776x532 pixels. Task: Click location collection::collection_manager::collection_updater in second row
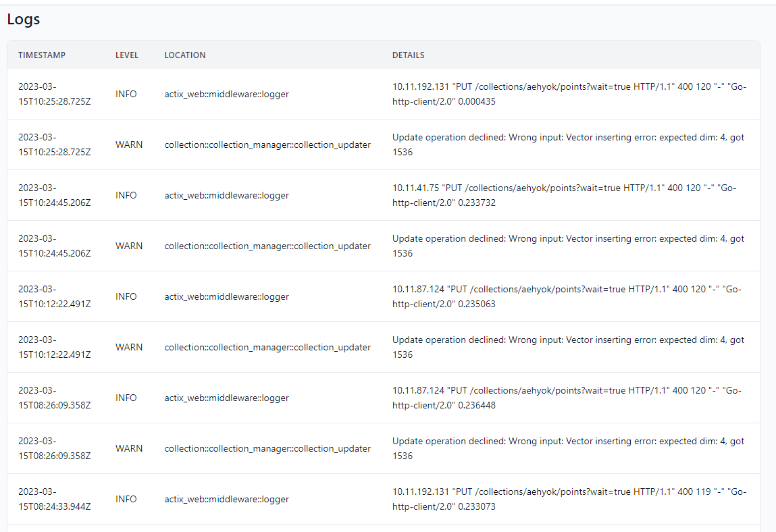pos(267,144)
